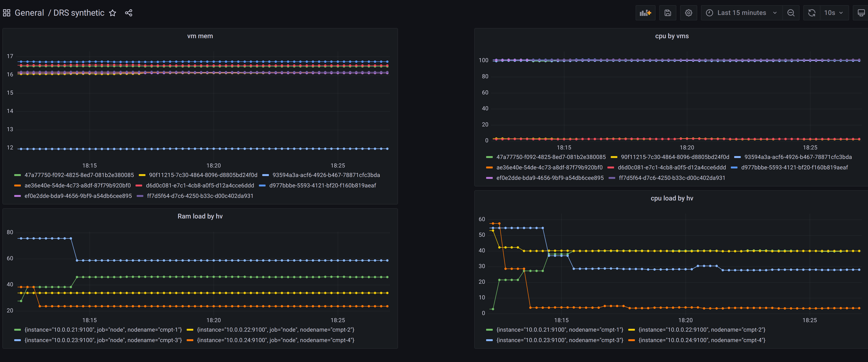The image size is (868, 362).
Task: Click the dashboards grid icon
Action: tap(6, 13)
